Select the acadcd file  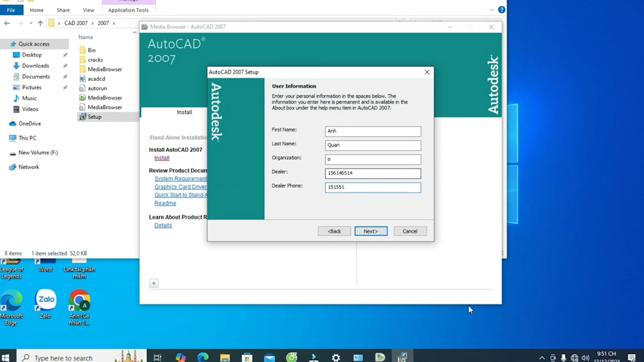(96, 79)
